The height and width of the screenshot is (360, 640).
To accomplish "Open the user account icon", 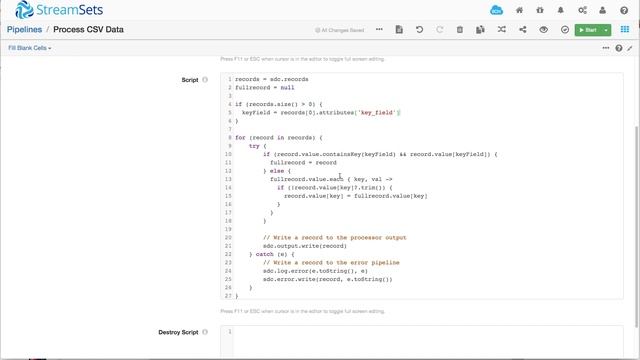I will click(x=602, y=10).
